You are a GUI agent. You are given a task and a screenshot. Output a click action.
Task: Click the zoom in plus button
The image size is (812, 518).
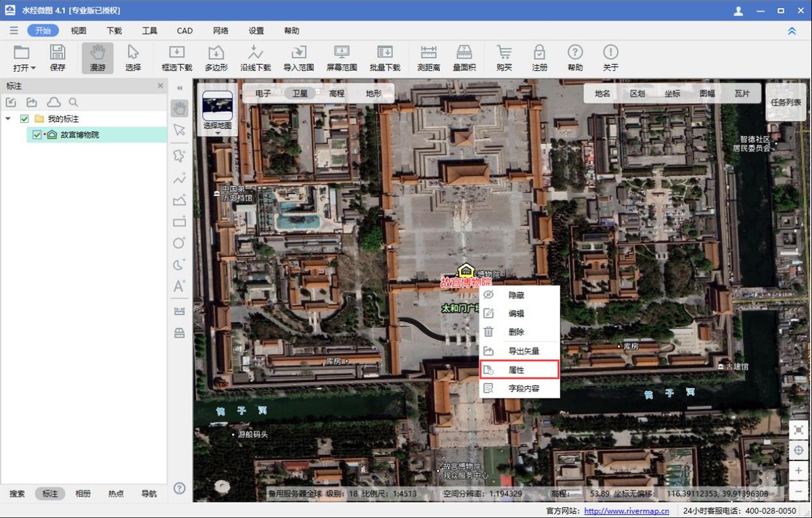[798, 471]
